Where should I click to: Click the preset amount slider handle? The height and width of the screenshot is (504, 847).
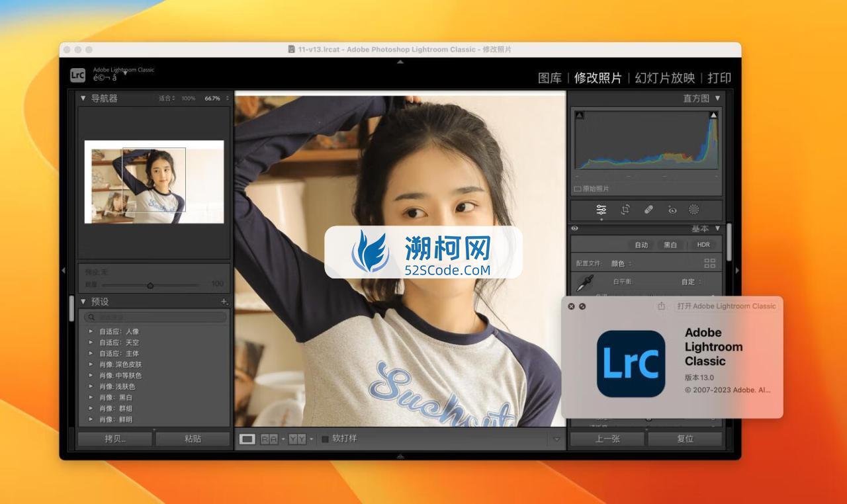(x=150, y=285)
